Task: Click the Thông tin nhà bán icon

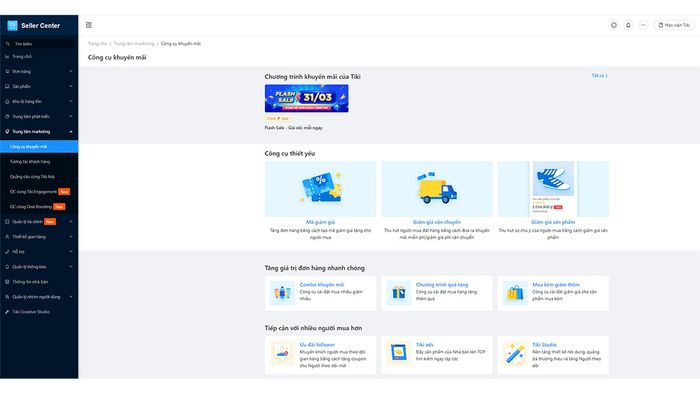Action: pyautogui.click(x=7, y=282)
